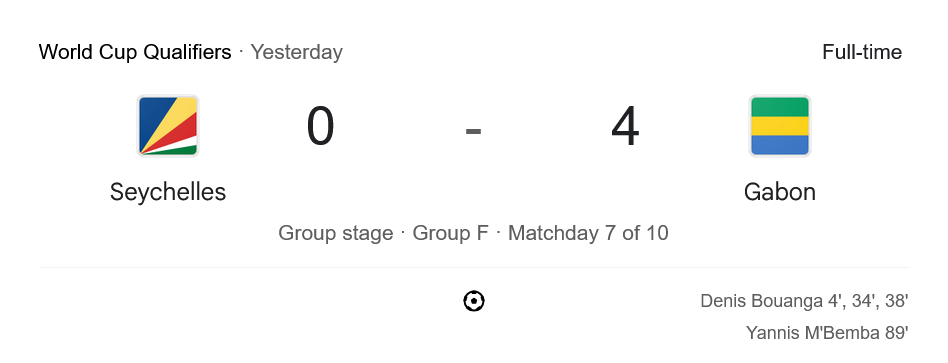Image resolution: width=948 pixels, height=363 pixels.
Task: Click the dash between the scores
Action: (x=473, y=131)
